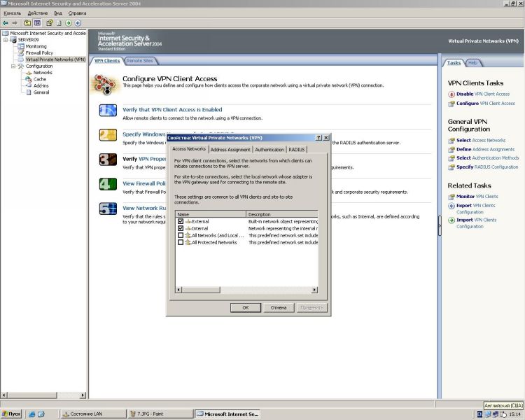Click the Verify that VPN Client Access is Enabled link
525x420 pixels.
tap(172, 109)
